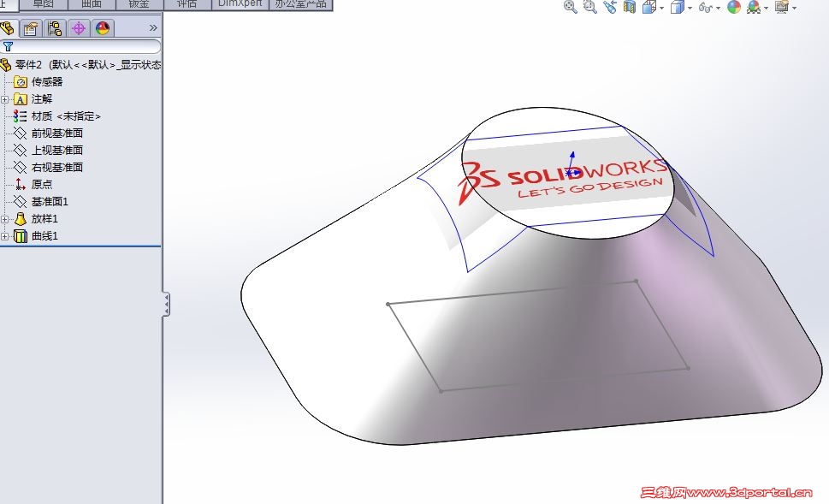The width and height of the screenshot is (829, 504).
Task: Open the DisplayManager color ball tab
Action: click(102, 28)
